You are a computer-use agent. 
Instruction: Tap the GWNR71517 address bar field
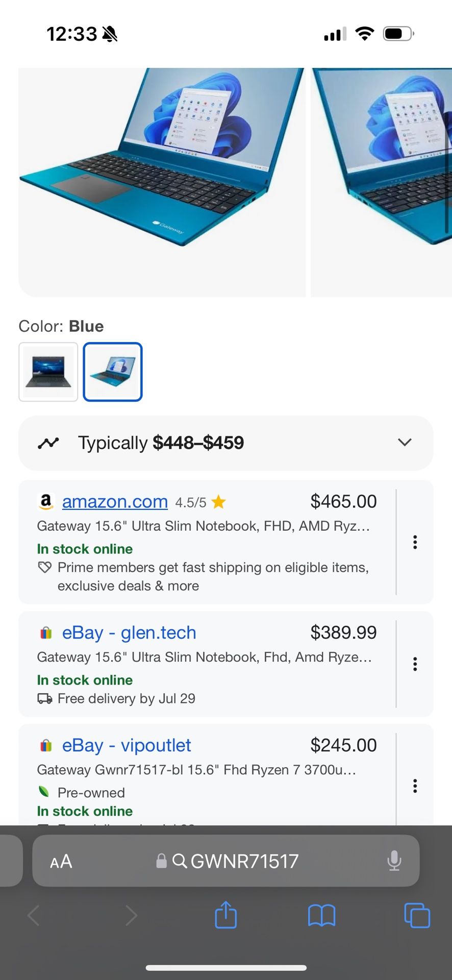click(x=244, y=861)
